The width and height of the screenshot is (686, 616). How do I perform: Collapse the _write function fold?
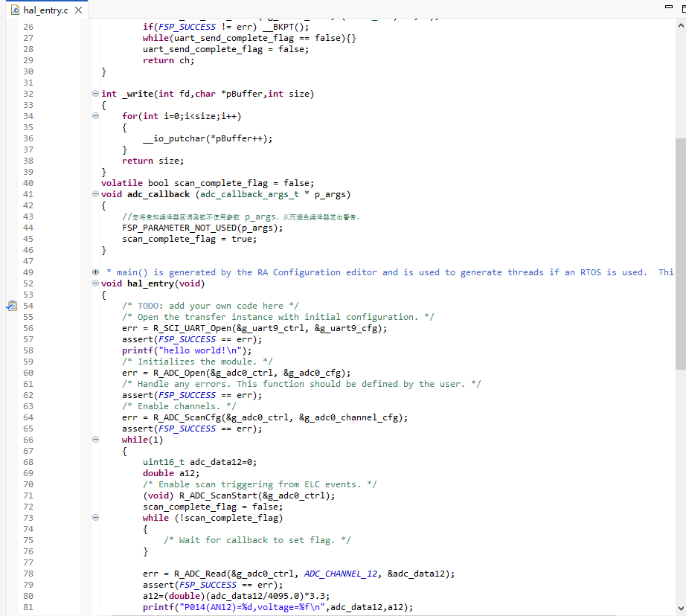[x=95, y=94]
